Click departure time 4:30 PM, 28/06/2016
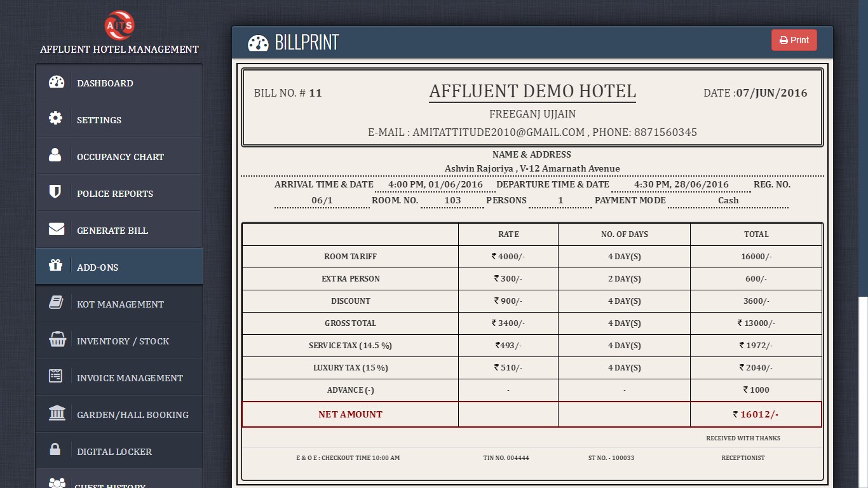868x488 pixels. point(681,184)
